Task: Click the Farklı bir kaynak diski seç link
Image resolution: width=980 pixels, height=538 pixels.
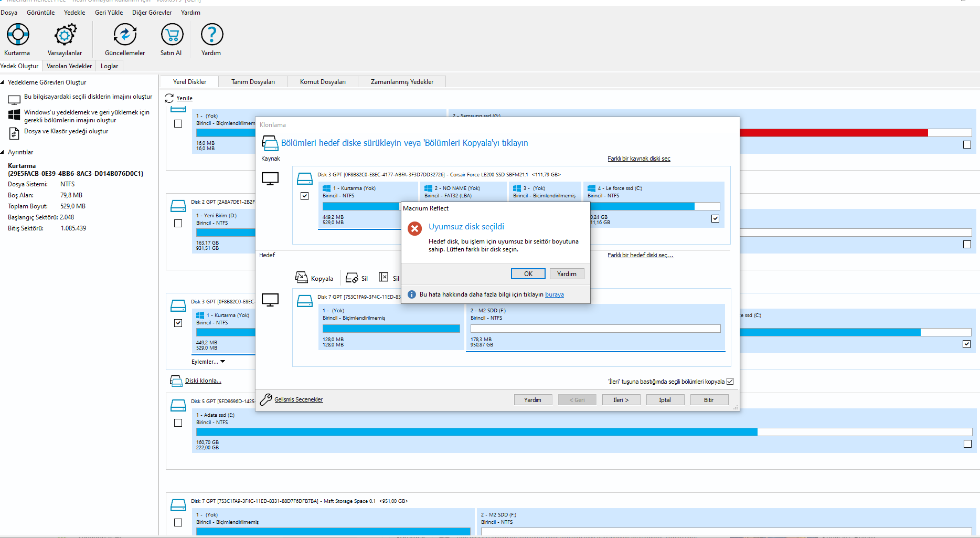Action: [x=639, y=159]
